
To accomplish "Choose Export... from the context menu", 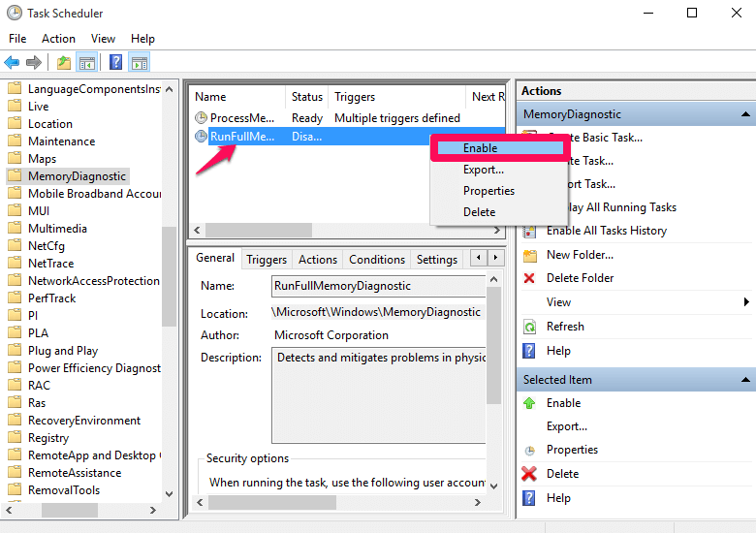I will click(497, 170).
